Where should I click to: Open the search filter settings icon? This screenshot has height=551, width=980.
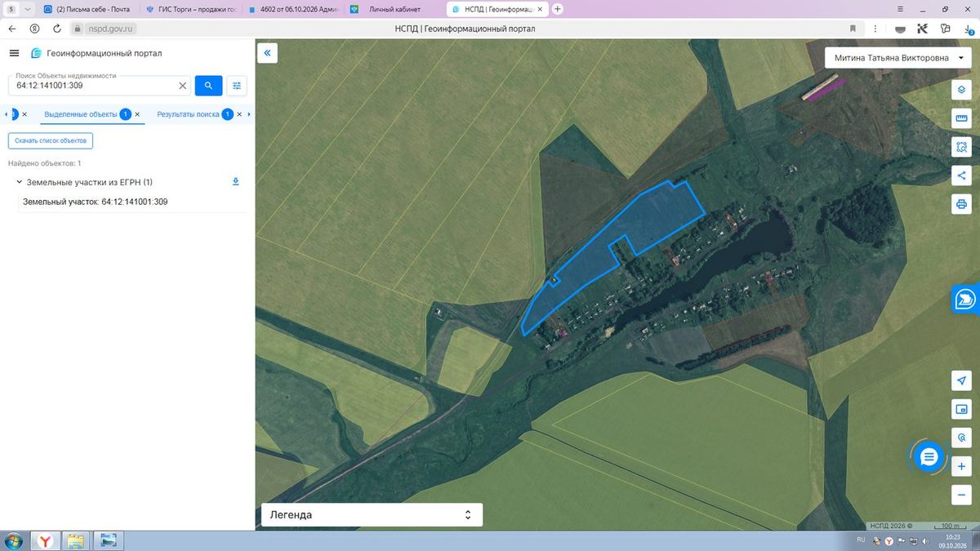pos(237,85)
